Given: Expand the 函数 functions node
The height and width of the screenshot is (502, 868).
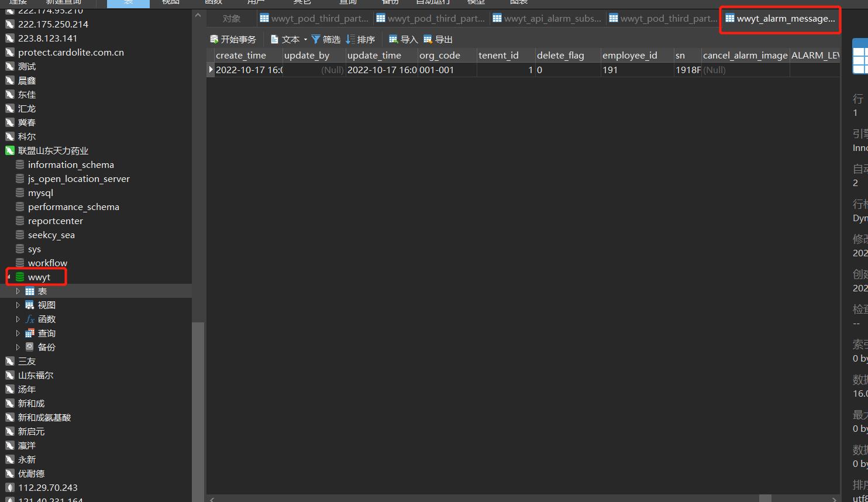Looking at the screenshot, I should tap(18, 319).
